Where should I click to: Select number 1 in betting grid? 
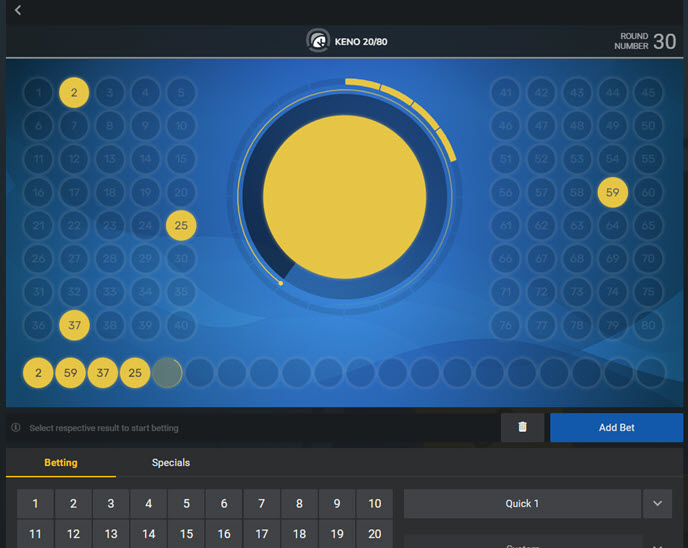point(35,504)
